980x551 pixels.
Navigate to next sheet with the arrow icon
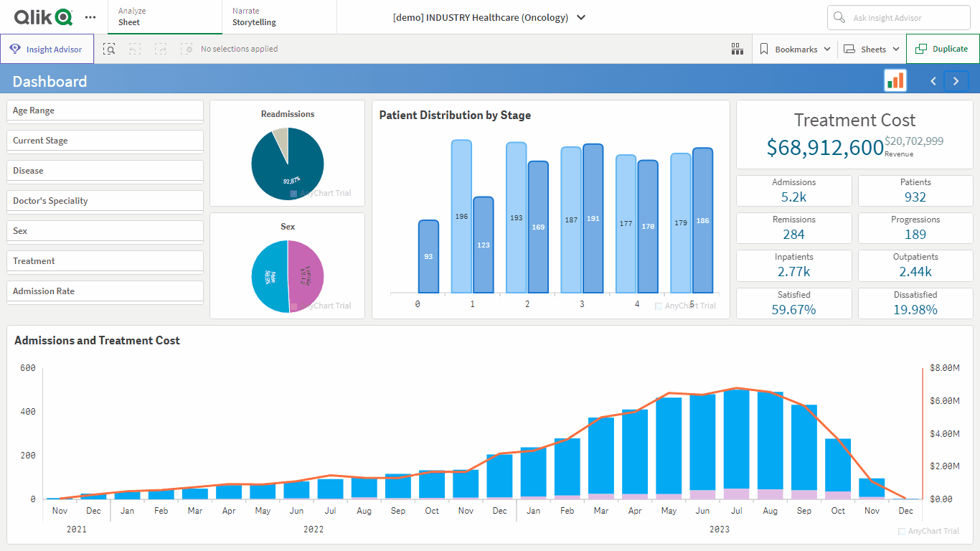coord(956,81)
